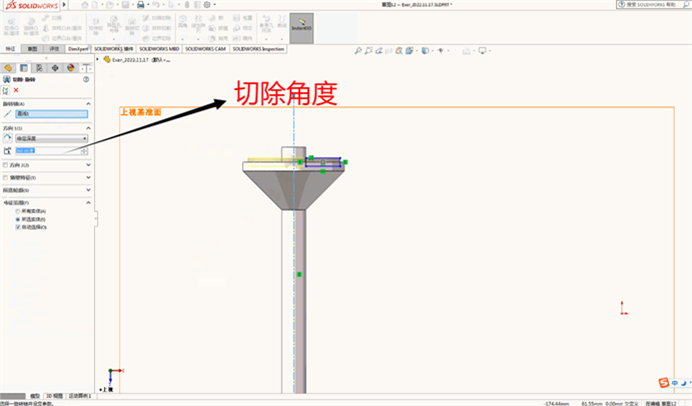Screen dimensions: 692x406
Task: Save the part using floppy icon
Action: (x=125, y=5)
